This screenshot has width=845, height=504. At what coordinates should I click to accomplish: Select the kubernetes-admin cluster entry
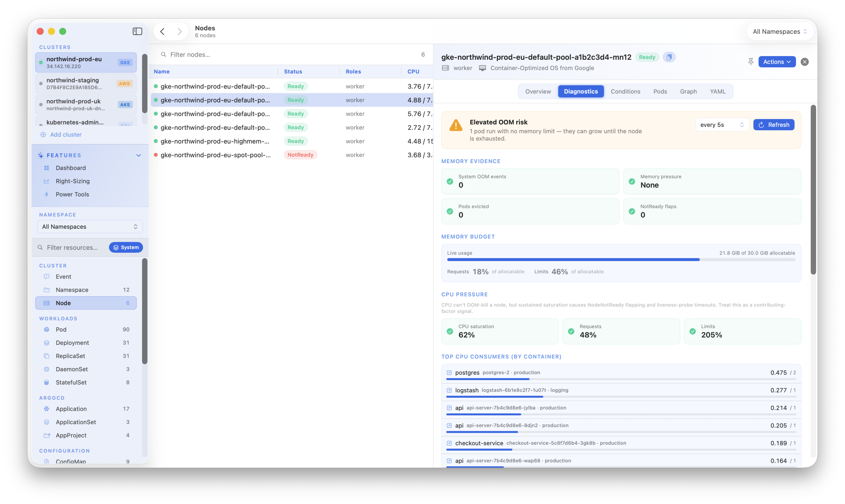[x=86, y=122]
